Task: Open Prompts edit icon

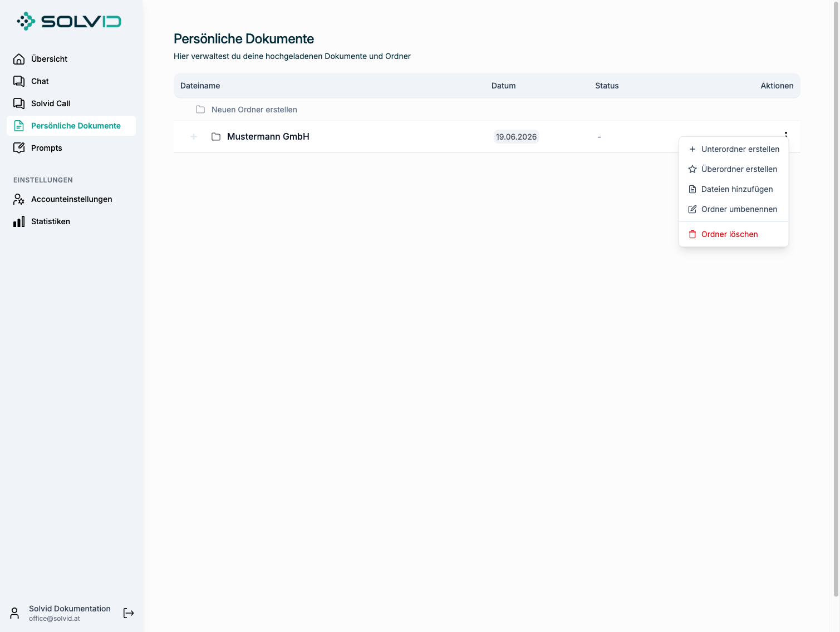Action: coord(19,148)
